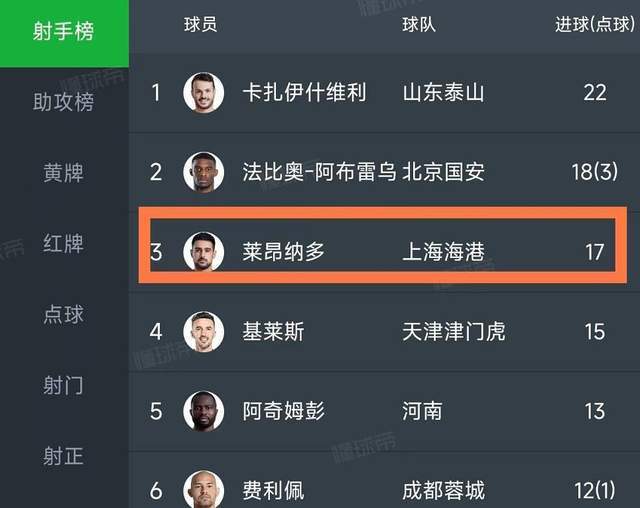Switch to the 助攻榜 assists tab
The width and height of the screenshot is (640, 508).
pyautogui.click(x=64, y=102)
